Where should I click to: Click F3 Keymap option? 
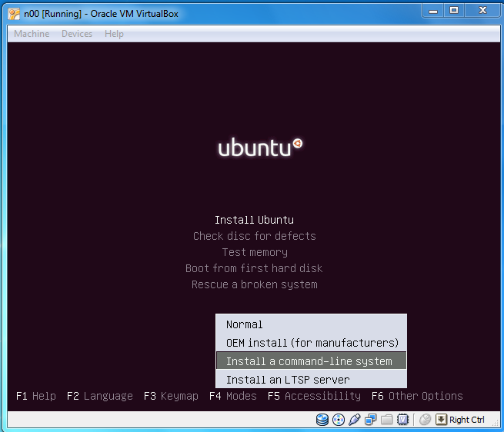click(x=171, y=396)
